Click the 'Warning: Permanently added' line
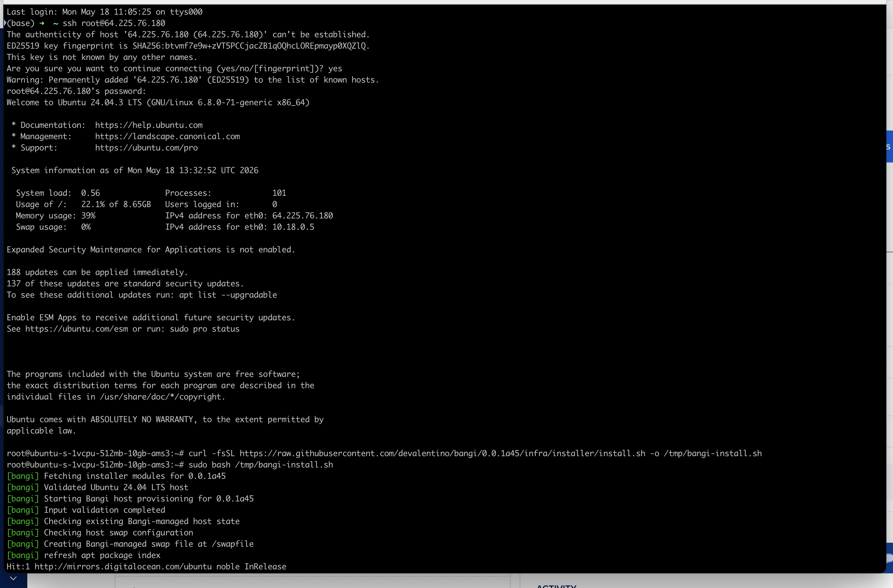The image size is (893, 588). (193, 80)
